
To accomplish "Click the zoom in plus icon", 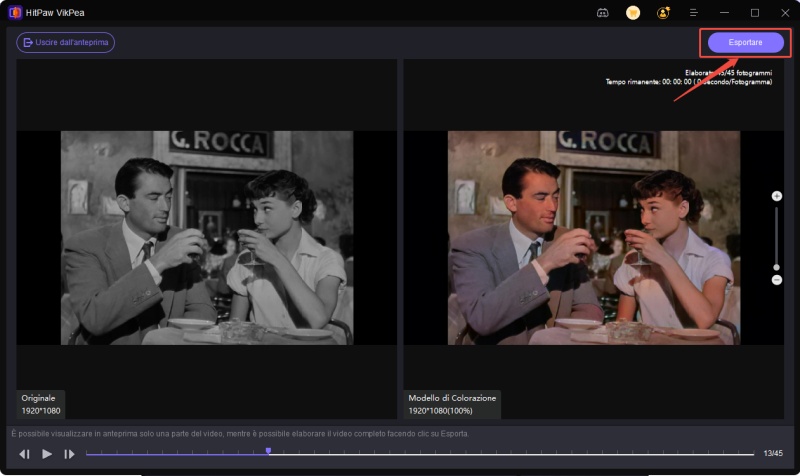I will [777, 196].
